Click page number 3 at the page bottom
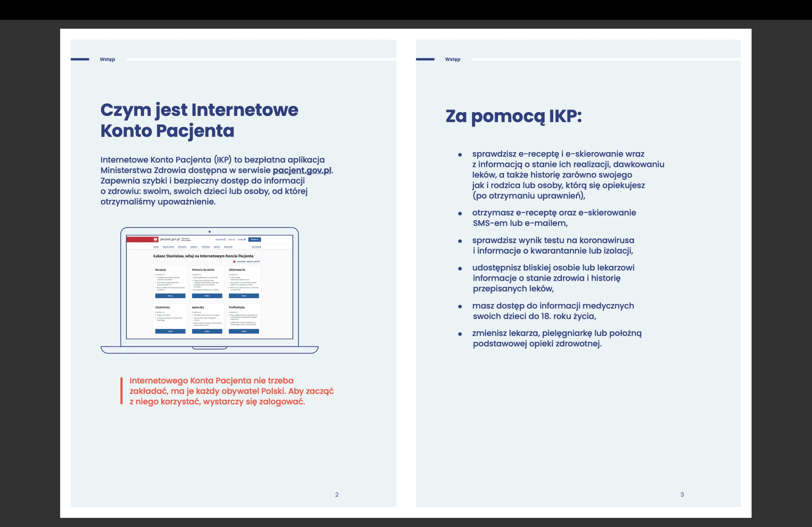Image resolution: width=812 pixels, height=527 pixels. click(x=682, y=494)
